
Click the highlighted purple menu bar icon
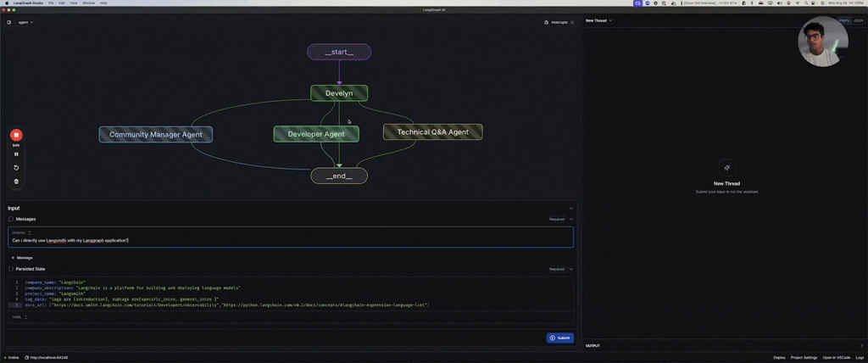638,3
